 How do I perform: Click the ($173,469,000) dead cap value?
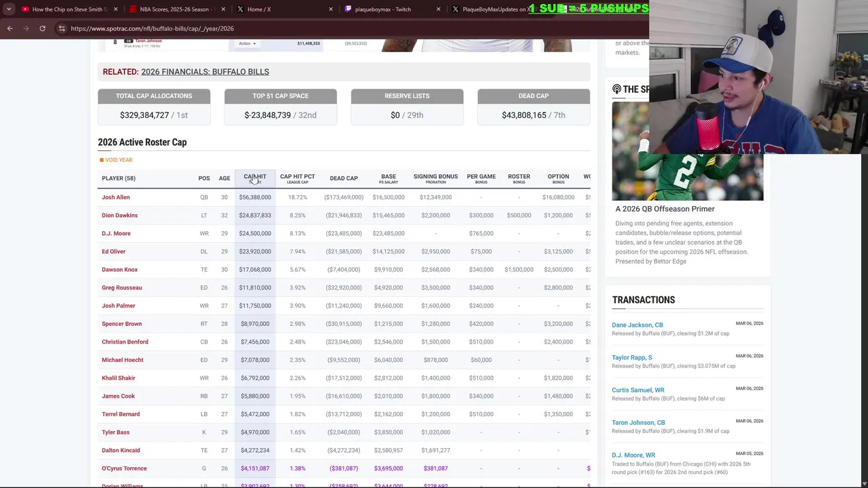344,197
